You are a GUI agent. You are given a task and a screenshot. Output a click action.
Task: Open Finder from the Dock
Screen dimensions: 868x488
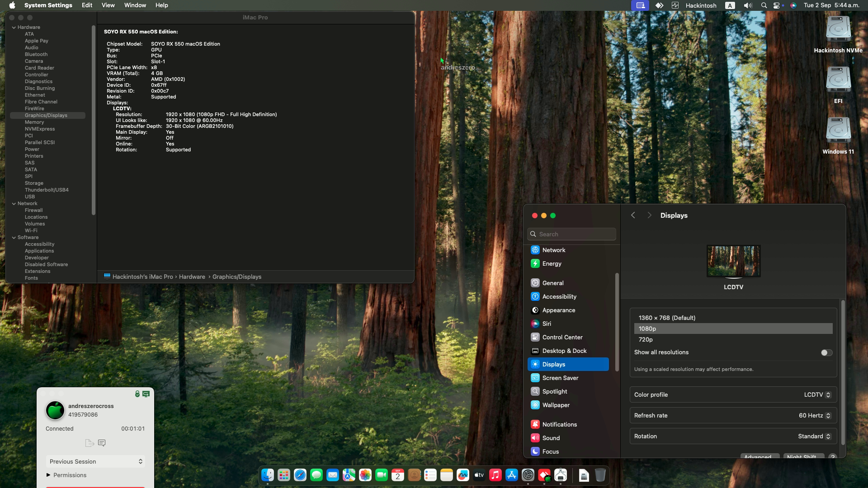tap(268, 475)
